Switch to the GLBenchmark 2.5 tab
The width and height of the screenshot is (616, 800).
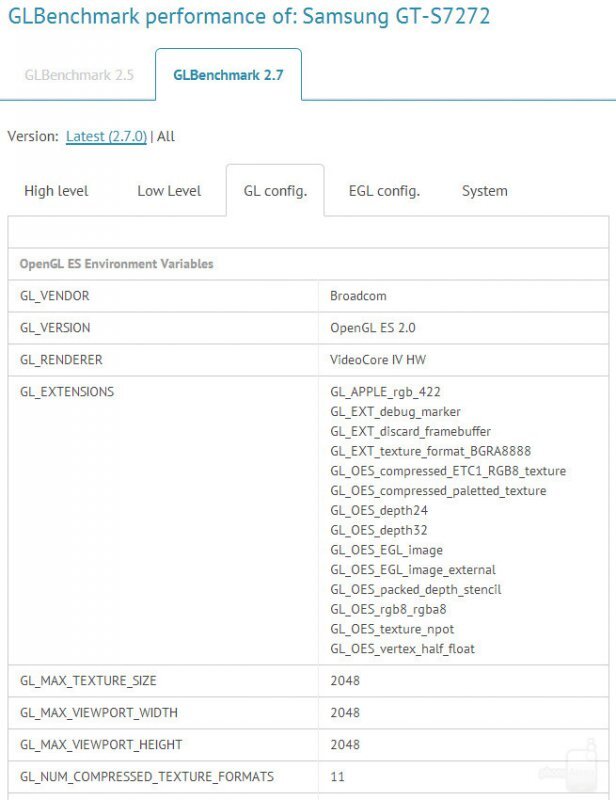pyautogui.click(x=78, y=75)
